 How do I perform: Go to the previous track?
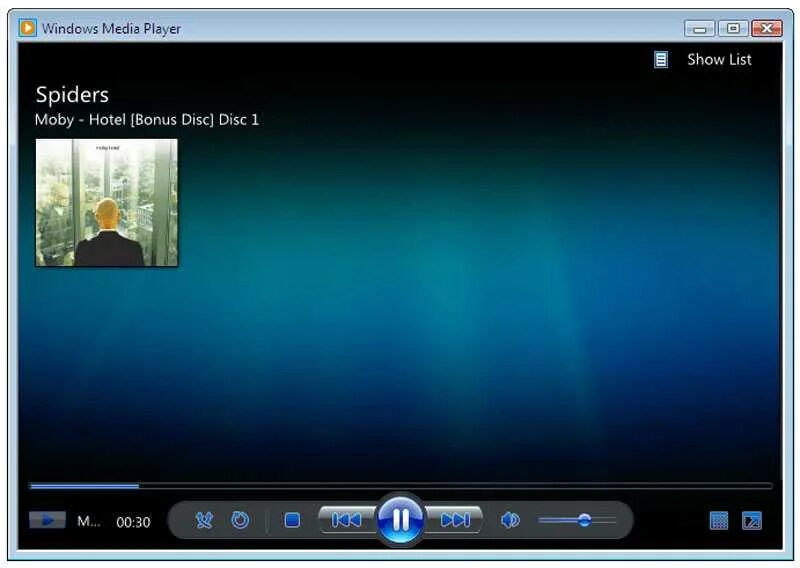(x=346, y=520)
